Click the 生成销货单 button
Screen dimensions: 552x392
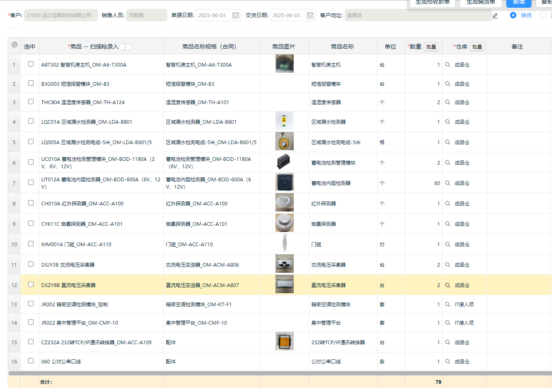pyautogui.click(x=481, y=3)
